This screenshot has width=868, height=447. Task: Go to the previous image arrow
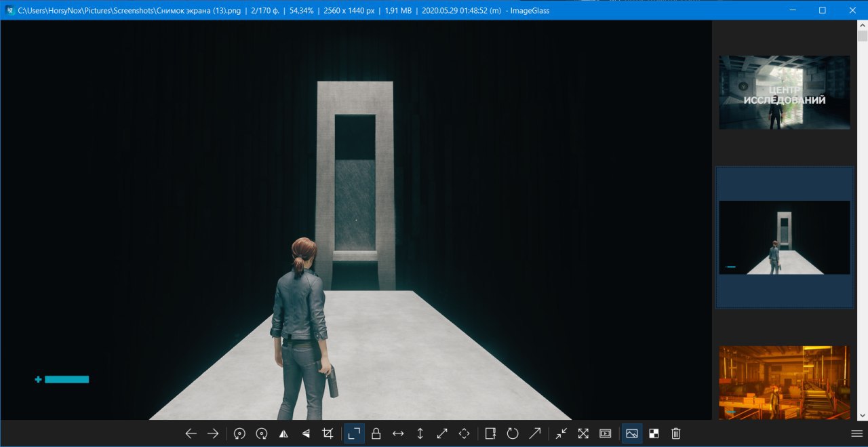191,433
